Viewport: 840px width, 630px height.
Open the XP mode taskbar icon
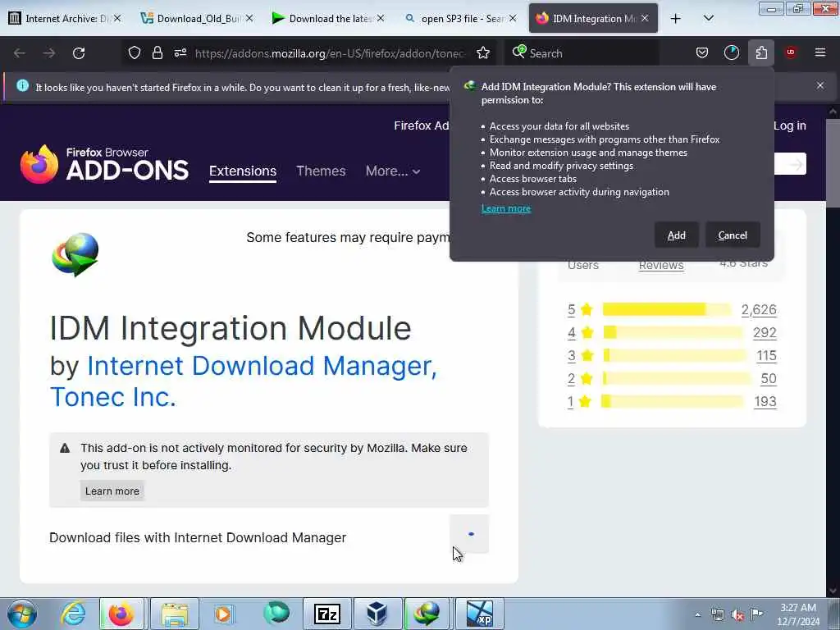tap(479, 614)
